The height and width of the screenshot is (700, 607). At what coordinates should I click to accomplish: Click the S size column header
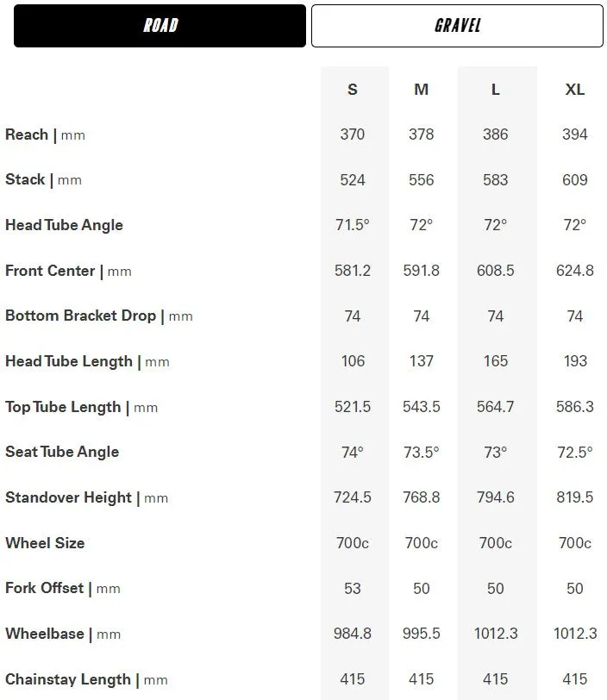click(353, 90)
